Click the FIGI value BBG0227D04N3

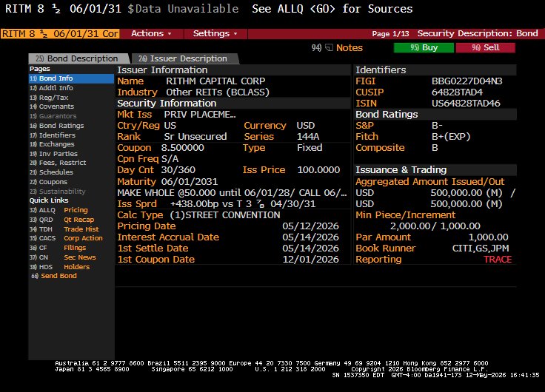point(467,81)
